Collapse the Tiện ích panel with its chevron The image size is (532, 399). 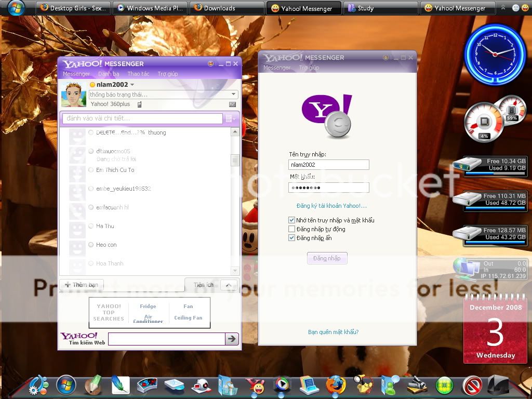229,285
